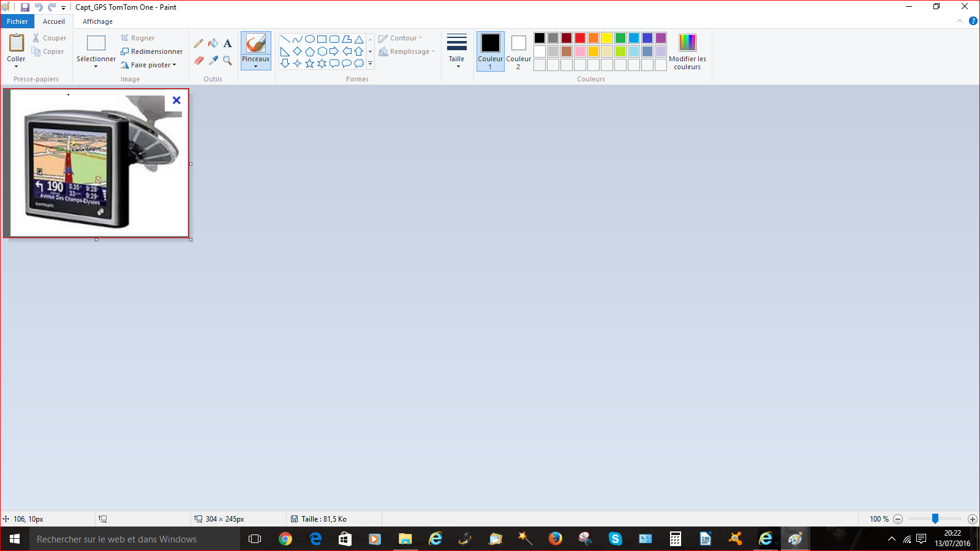Viewport: 980px width, 551px height.
Task: Choose the Triangle shape
Action: pyautogui.click(x=359, y=39)
